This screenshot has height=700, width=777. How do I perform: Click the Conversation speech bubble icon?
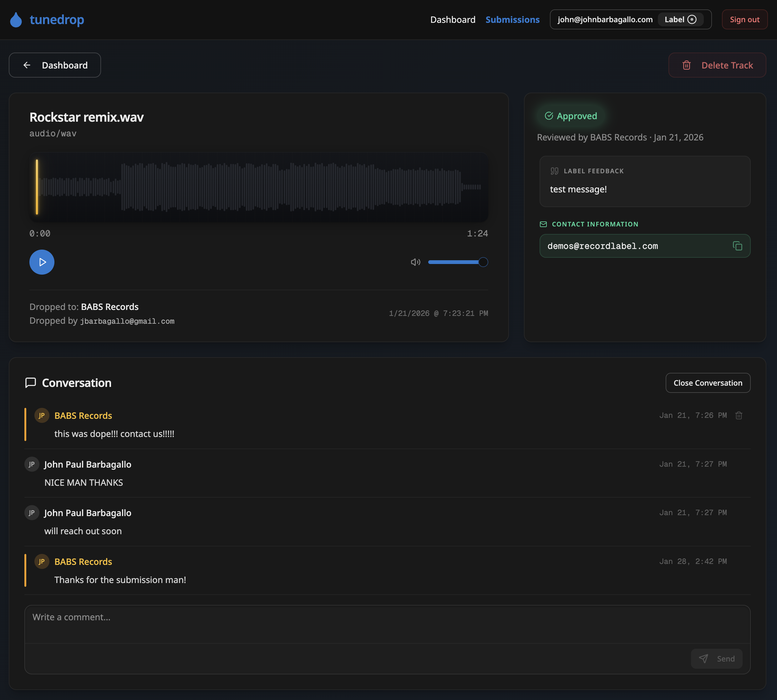click(30, 383)
